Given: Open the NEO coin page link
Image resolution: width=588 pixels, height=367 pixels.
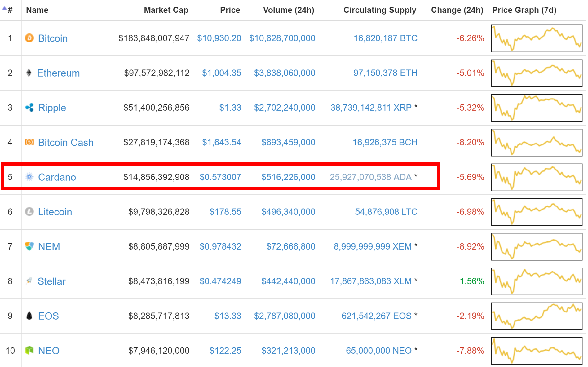Looking at the screenshot, I should tap(49, 351).
